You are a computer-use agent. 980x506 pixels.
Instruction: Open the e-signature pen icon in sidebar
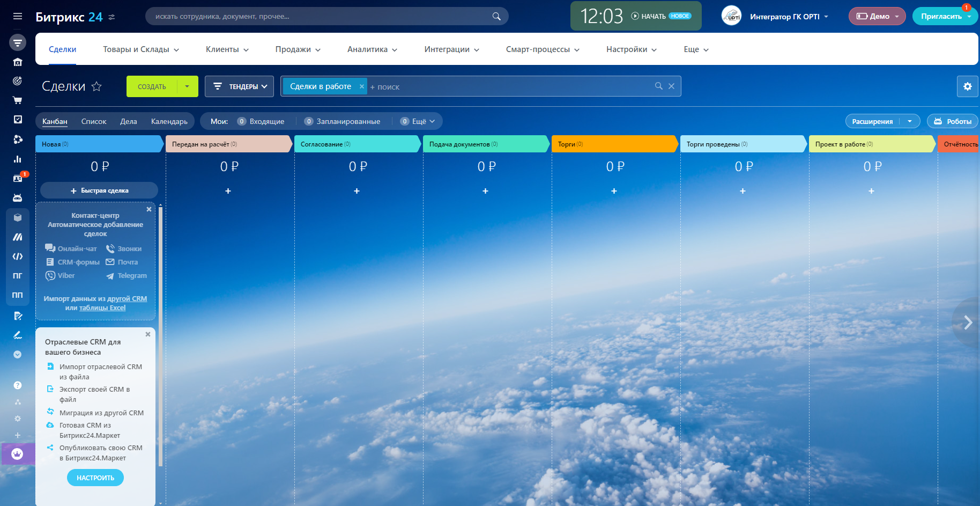[18, 335]
